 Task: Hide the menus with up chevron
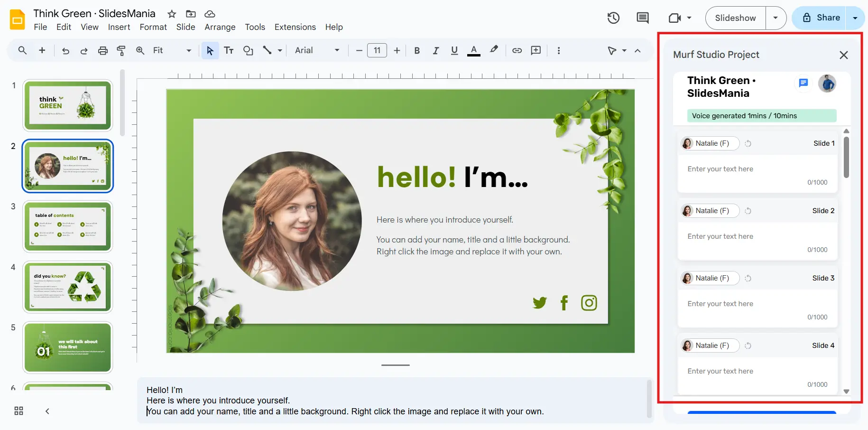pos(637,50)
